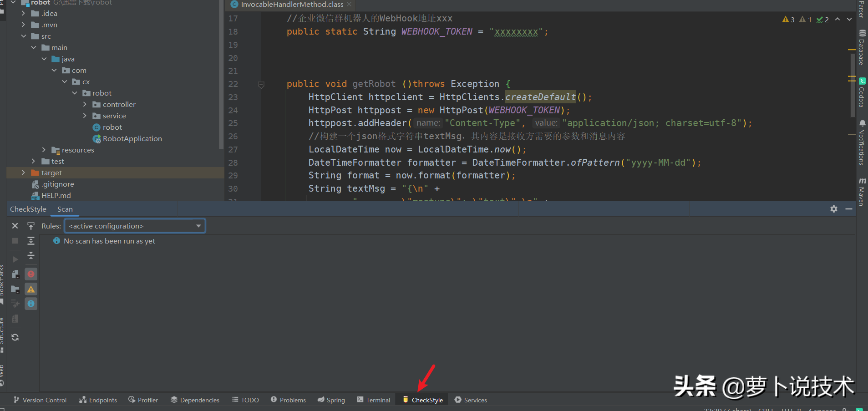Expand the resources folder

pos(44,150)
